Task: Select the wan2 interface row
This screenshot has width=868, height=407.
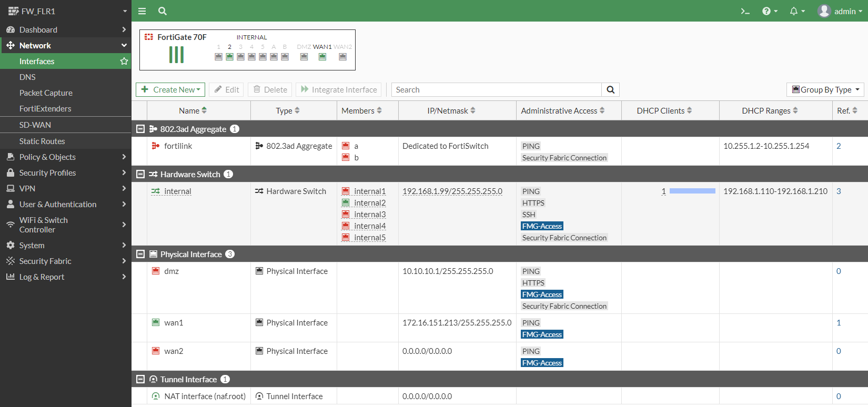Action: (499, 357)
